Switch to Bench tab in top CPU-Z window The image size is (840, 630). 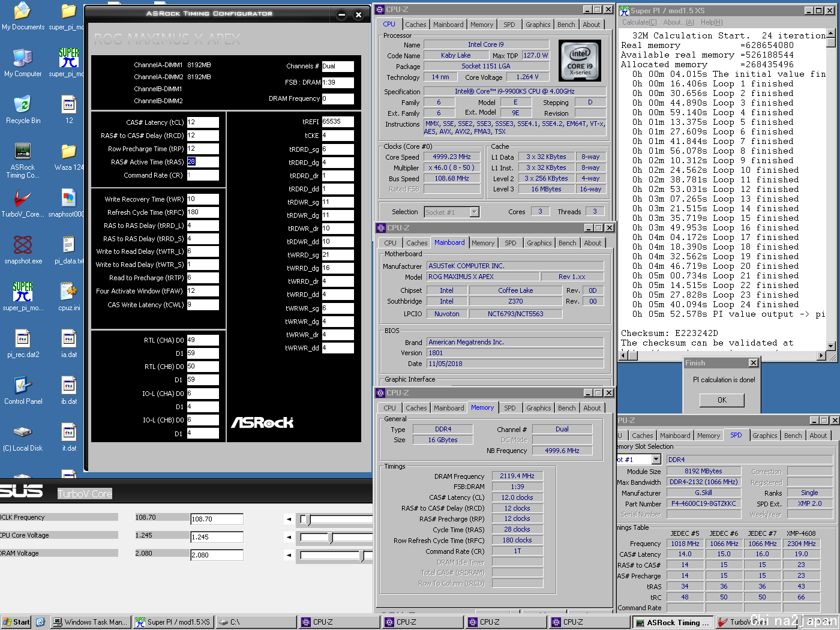[566, 25]
